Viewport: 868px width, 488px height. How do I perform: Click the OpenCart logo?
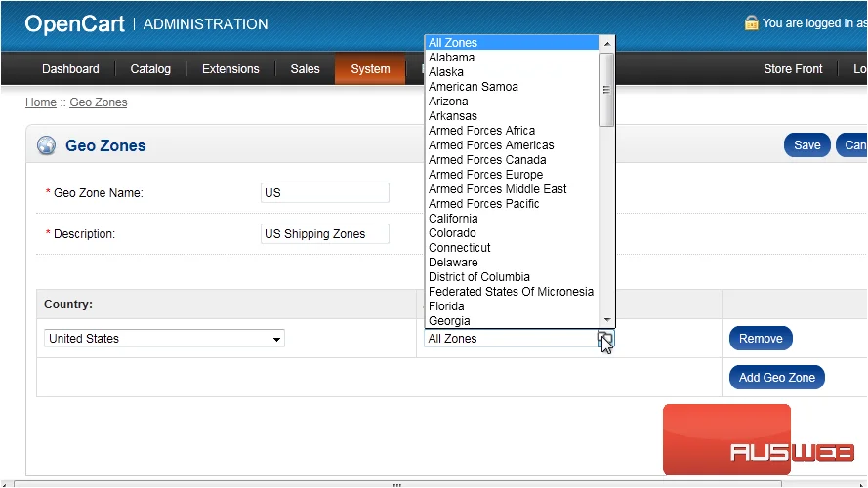(x=75, y=23)
